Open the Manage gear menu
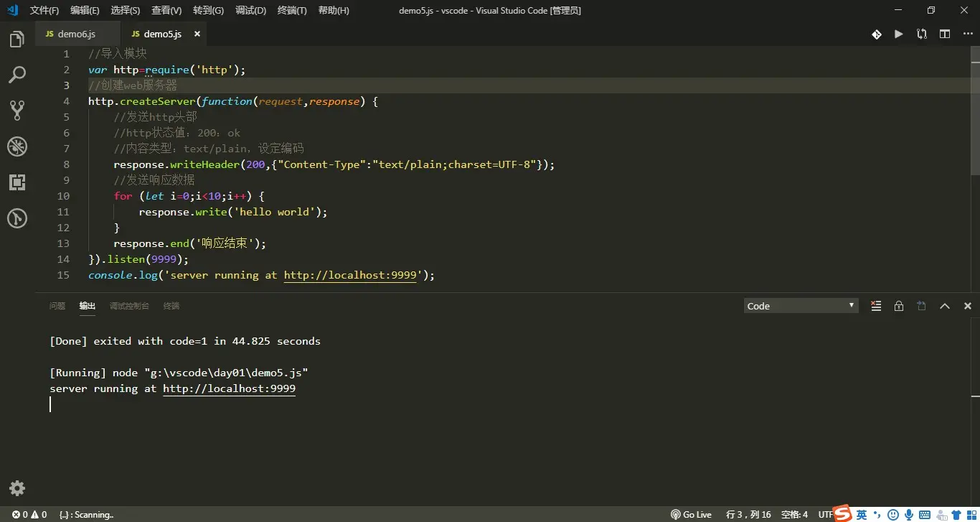This screenshot has width=980, height=522. click(x=17, y=488)
